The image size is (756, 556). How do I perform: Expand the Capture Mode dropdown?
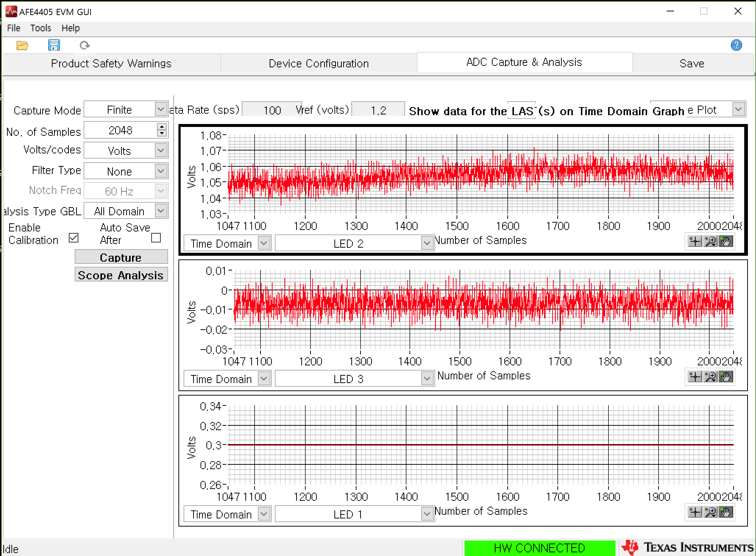point(161,109)
